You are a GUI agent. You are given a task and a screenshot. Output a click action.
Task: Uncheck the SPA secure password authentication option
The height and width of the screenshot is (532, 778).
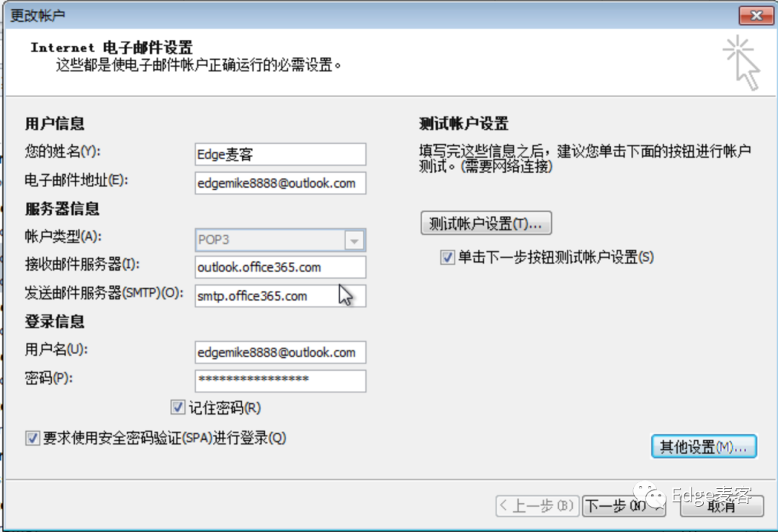click(32, 437)
